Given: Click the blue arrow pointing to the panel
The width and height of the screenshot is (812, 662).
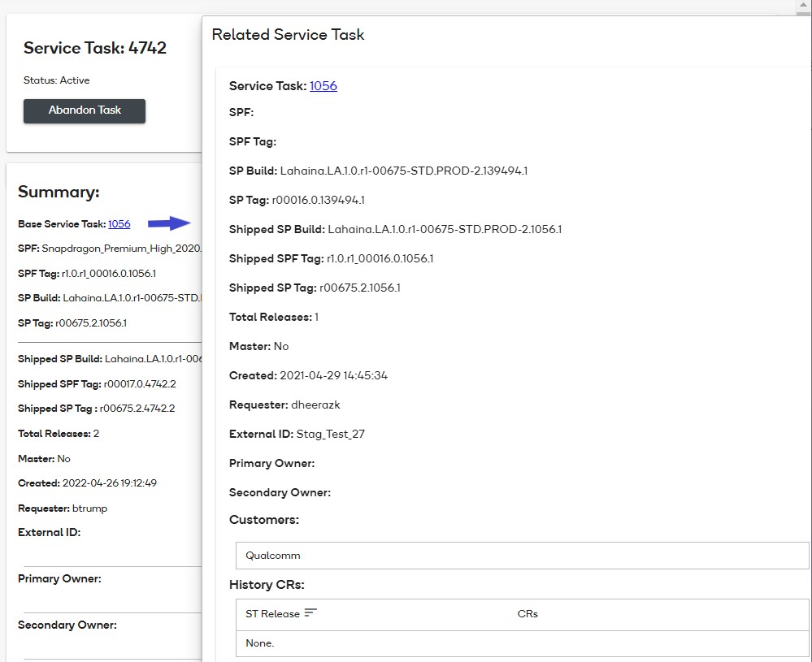Looking at the screenshot, I should tap(169, 223).
